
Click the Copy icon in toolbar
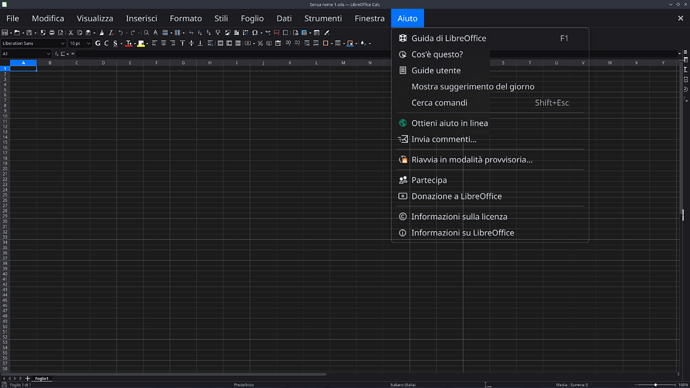point(80,33)
